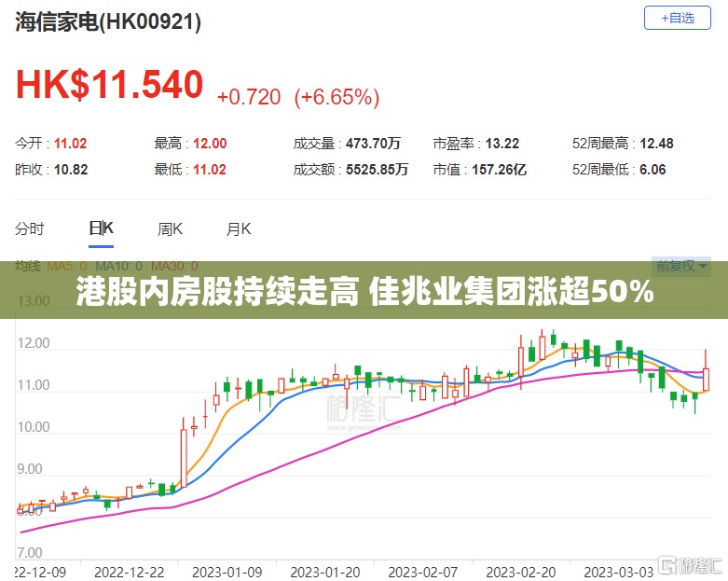728x581 pixels.
Task: Click the 7.00 price axis label
Action: [x=30, y=553]
